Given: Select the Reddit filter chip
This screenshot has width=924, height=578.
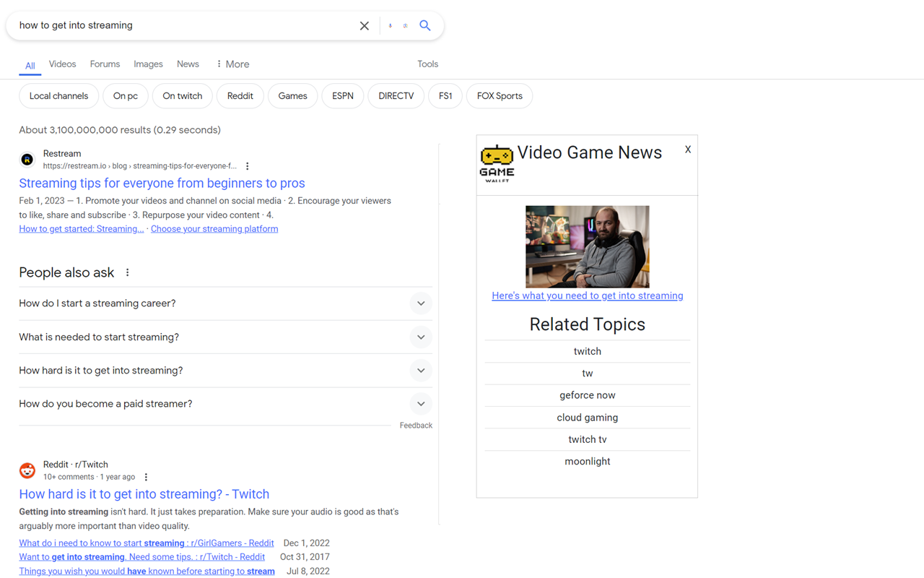Looking at the screenshot, I should 240,96.
